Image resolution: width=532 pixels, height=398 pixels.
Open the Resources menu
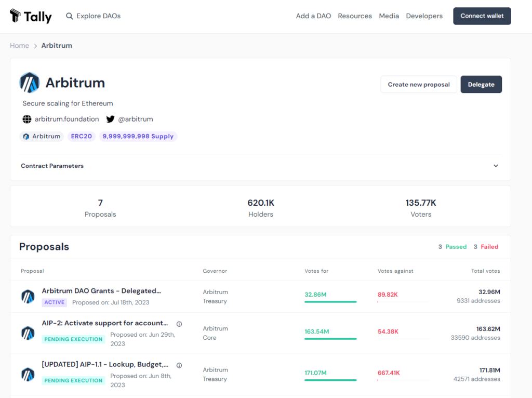coord(355,16)
